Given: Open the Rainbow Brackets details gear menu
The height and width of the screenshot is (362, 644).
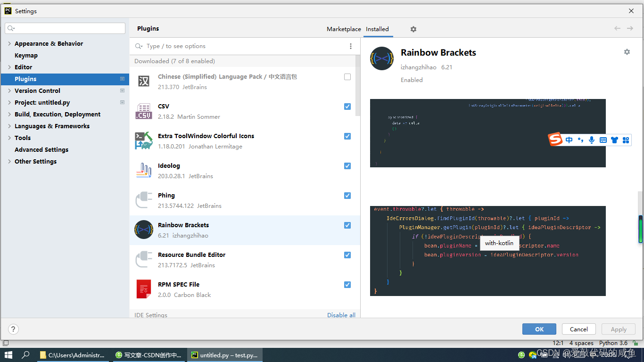Looking at the screenshot, I should click(x=627, y=52).
